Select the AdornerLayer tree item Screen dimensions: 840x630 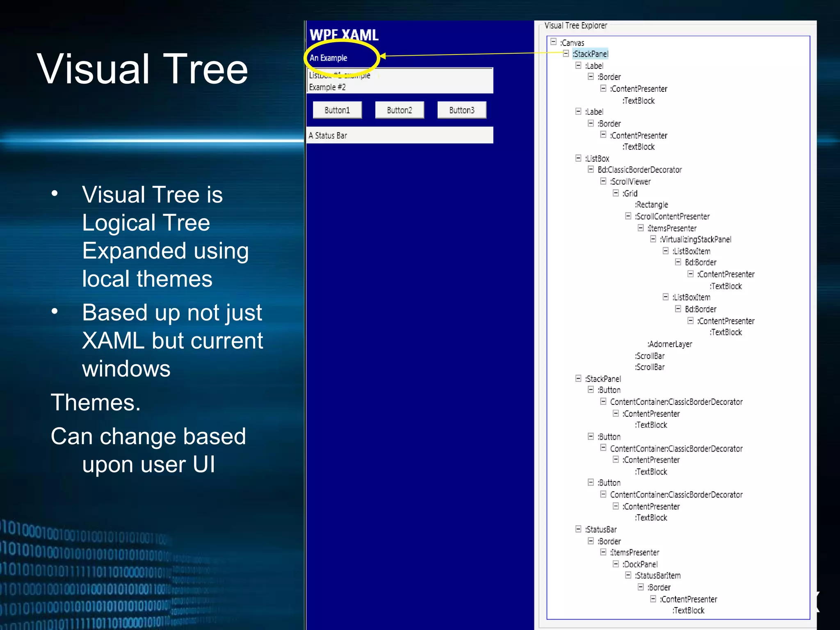(669, 344)
